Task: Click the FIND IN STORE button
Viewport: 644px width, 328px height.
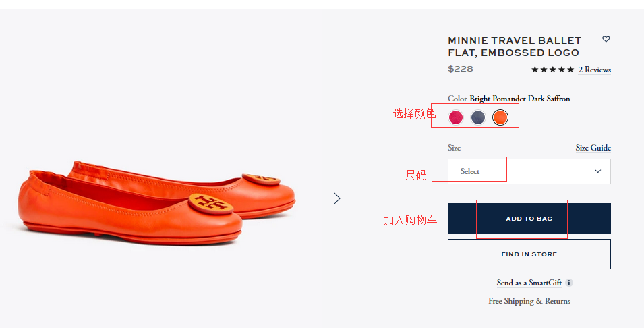Action: 529,254
